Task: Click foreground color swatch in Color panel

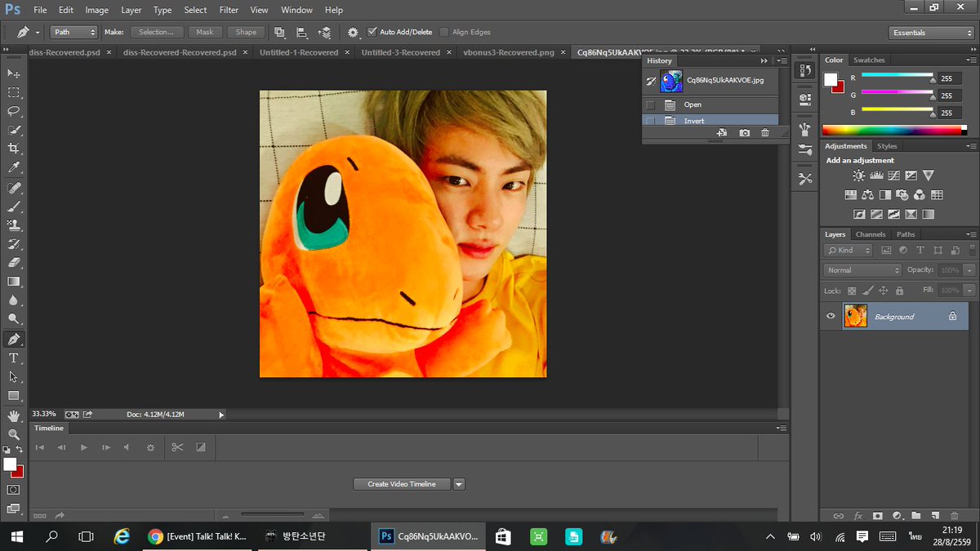Action: point(831,79)
